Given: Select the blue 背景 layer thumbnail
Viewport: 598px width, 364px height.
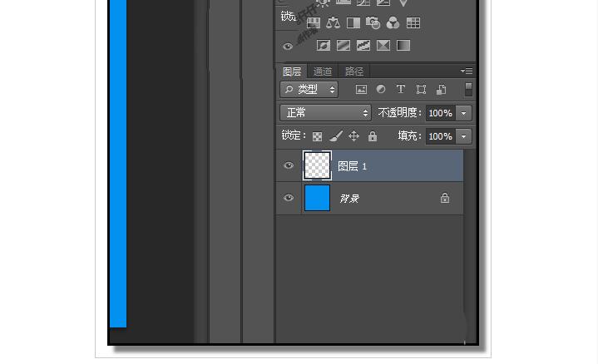Looking at the screenshot, I should click(x=317, y=198).
